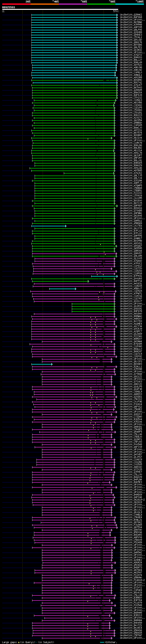Click the Large gaps legend text
Viewport: 146px width, 644px height.
click(10, 642)
